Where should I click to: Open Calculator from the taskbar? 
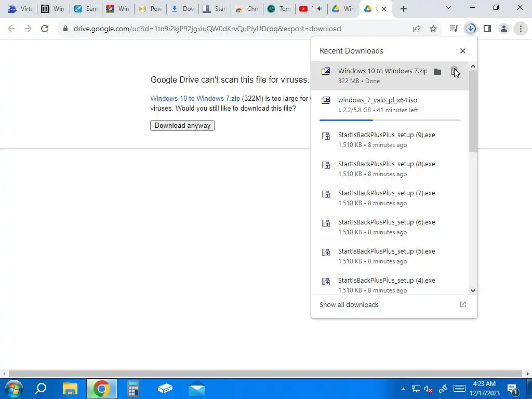tap(133, 389)
